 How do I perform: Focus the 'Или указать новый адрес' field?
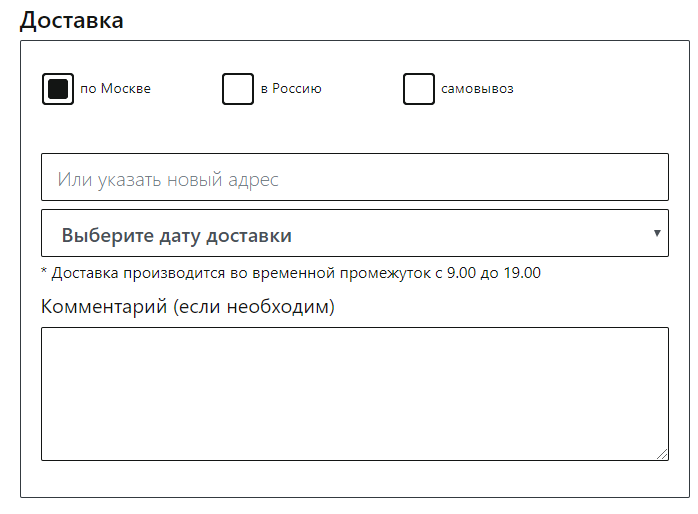pos(355,177)
